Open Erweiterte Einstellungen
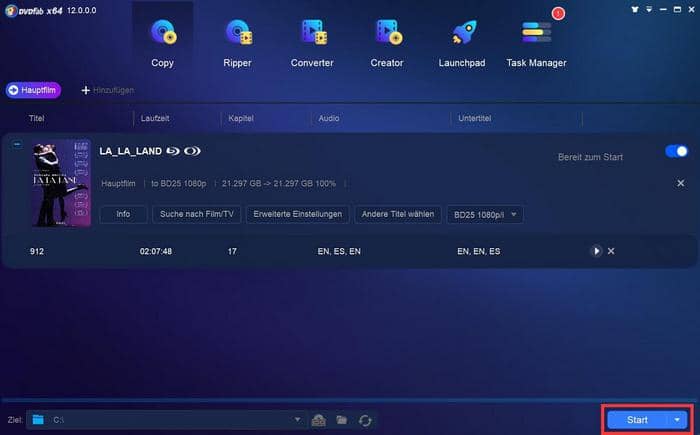Screen dimensions: 700x435 pyautogui.click(x=297, y=214)
